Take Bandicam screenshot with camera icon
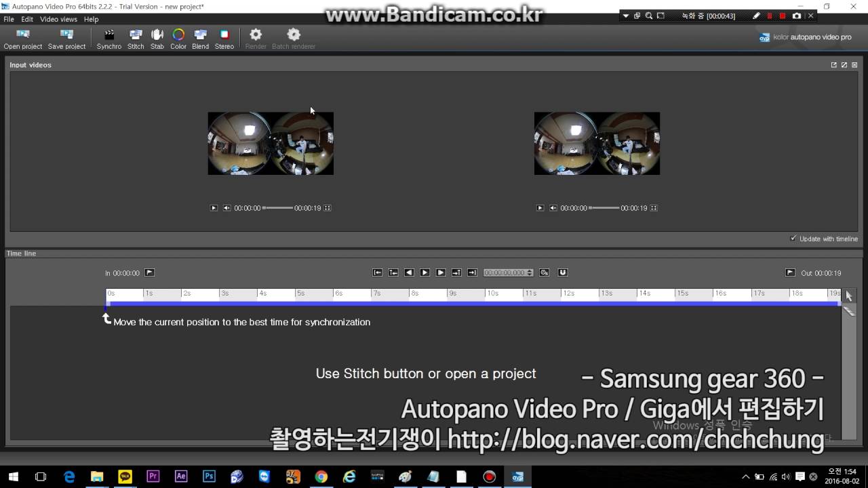 (x=797, y=16)
